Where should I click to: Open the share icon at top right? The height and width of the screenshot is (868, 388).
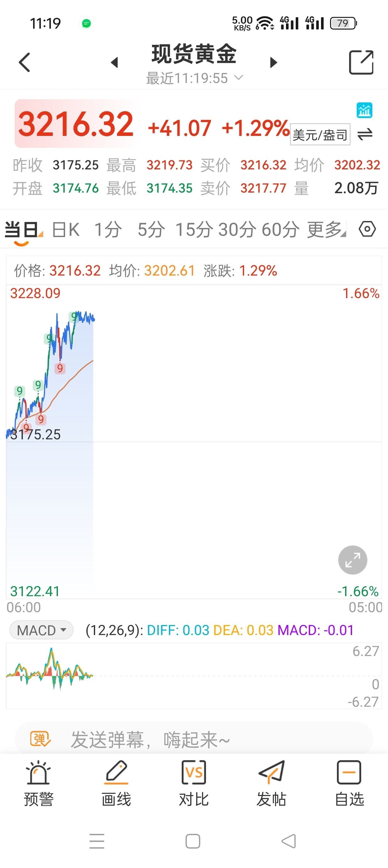coord(361,62)
